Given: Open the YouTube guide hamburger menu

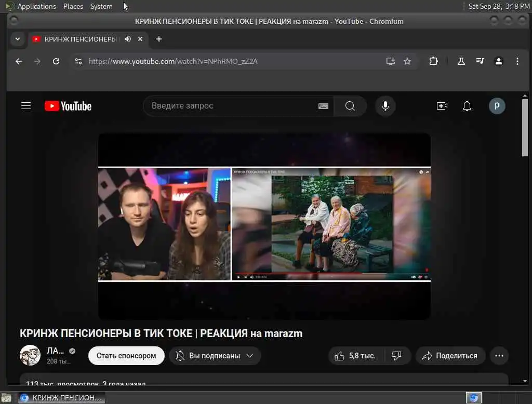Looking at the screenshot, I should [x=26, y=106].
